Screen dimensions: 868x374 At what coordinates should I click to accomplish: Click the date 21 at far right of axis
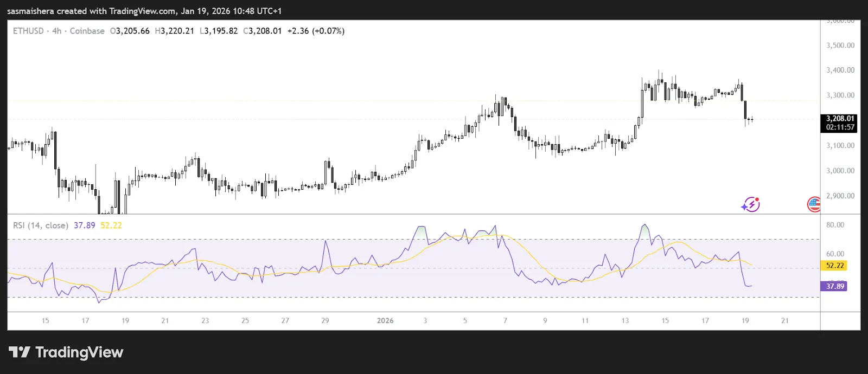coord(784,320)
